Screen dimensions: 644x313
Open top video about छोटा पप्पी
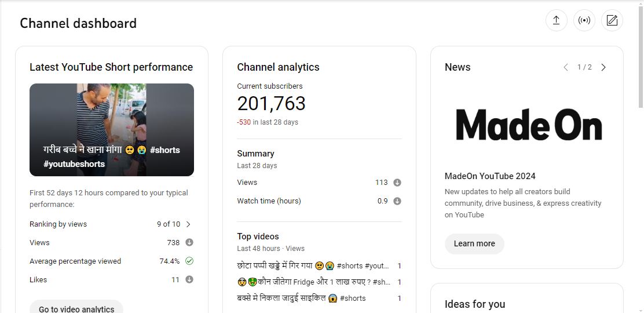click(x=313, y=266)
